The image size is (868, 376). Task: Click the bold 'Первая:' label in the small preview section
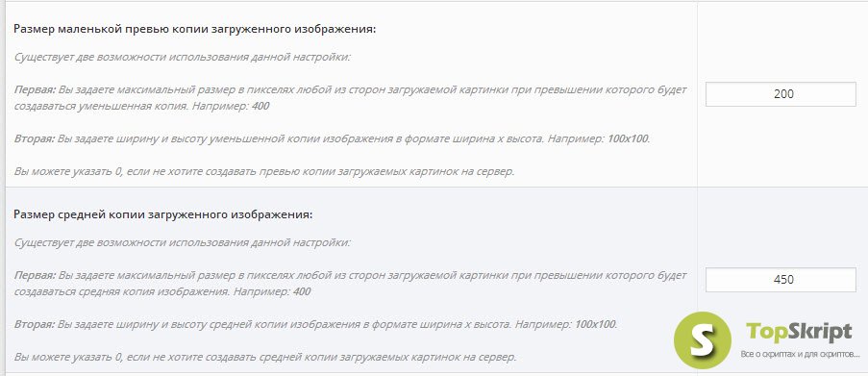(35, 89)
